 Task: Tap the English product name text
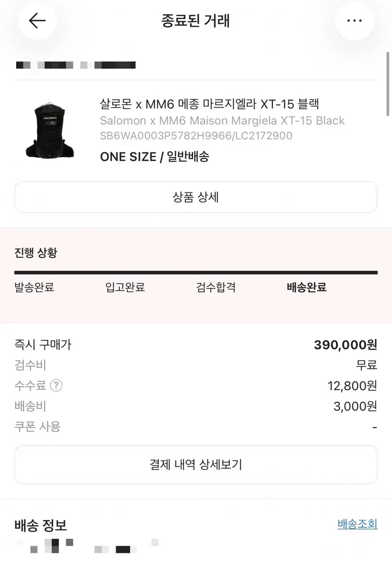coord(222,120)
